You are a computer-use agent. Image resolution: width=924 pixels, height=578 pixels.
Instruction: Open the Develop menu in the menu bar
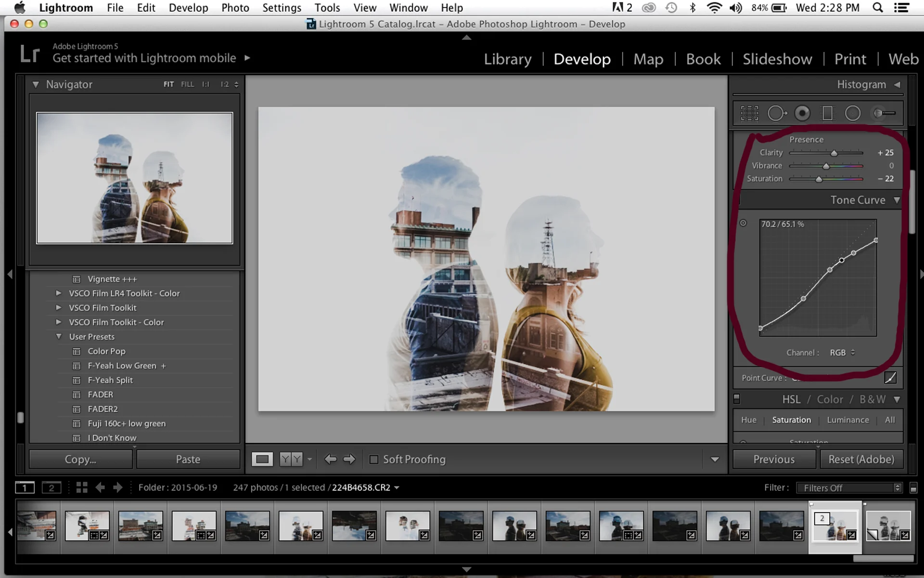click(188, 8)
